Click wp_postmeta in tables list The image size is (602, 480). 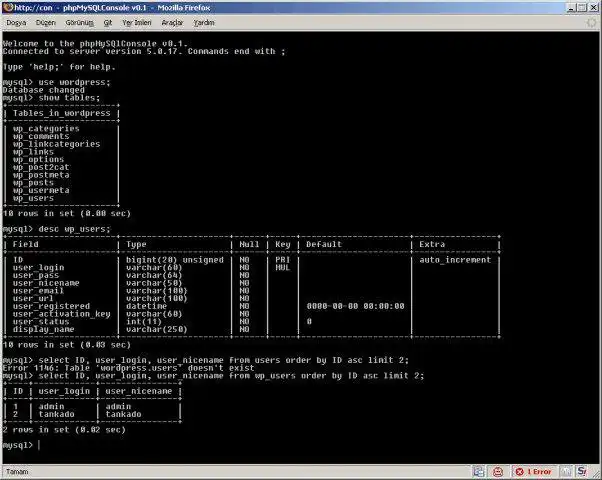coord(41,175)
